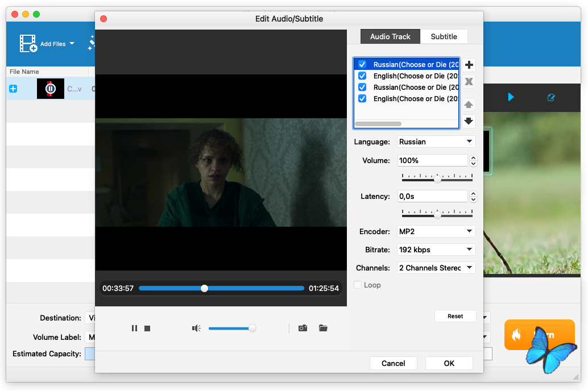Open the Language dropdown
The image size is (588, 391).
coord(436,142)
